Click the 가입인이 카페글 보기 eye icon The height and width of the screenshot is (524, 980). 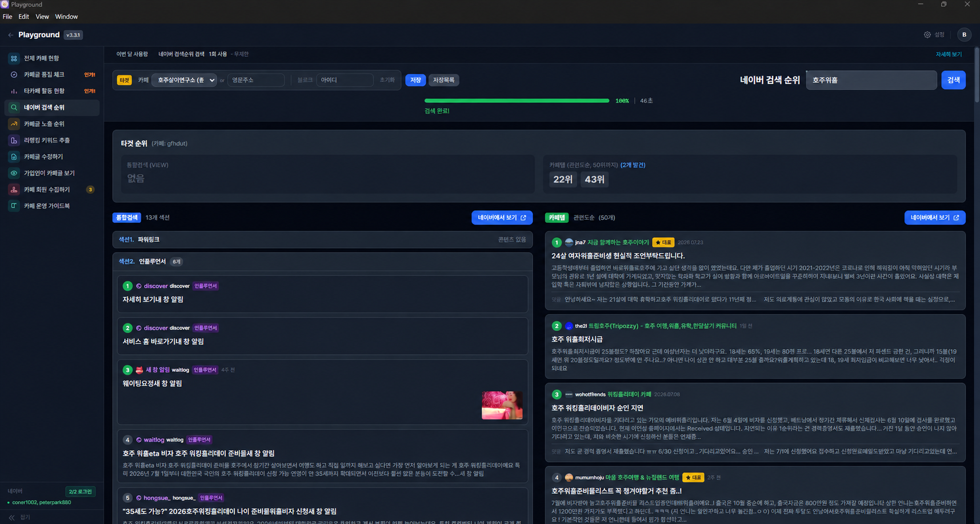[x=14, y=173]
